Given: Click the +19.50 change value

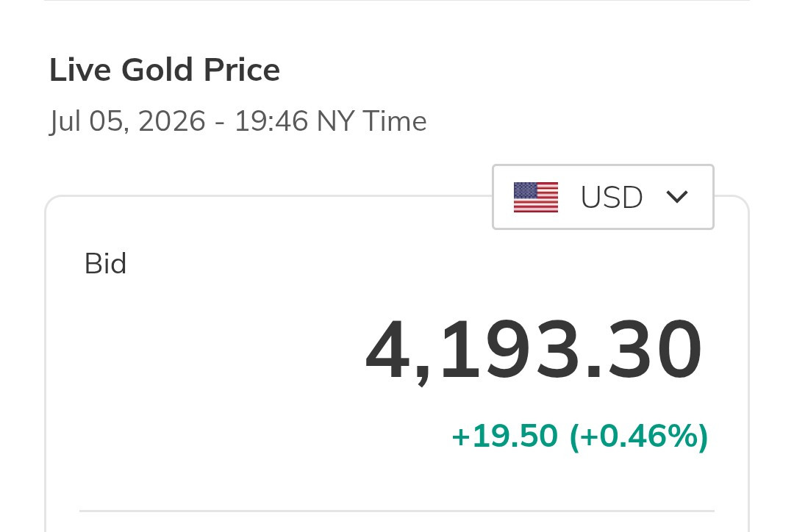Looking at the screenshot, I should click(504, 436).
